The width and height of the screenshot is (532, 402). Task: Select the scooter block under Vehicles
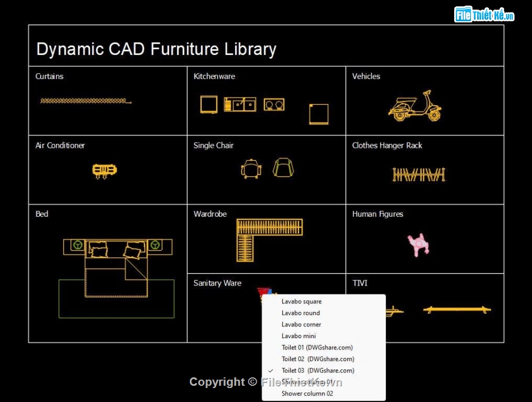(x=414, y=108)
